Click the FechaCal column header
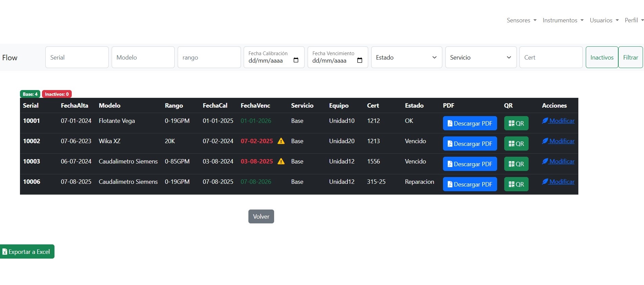Image resolution: width=644 pixels, height=285 pixels. click(215, 105)
